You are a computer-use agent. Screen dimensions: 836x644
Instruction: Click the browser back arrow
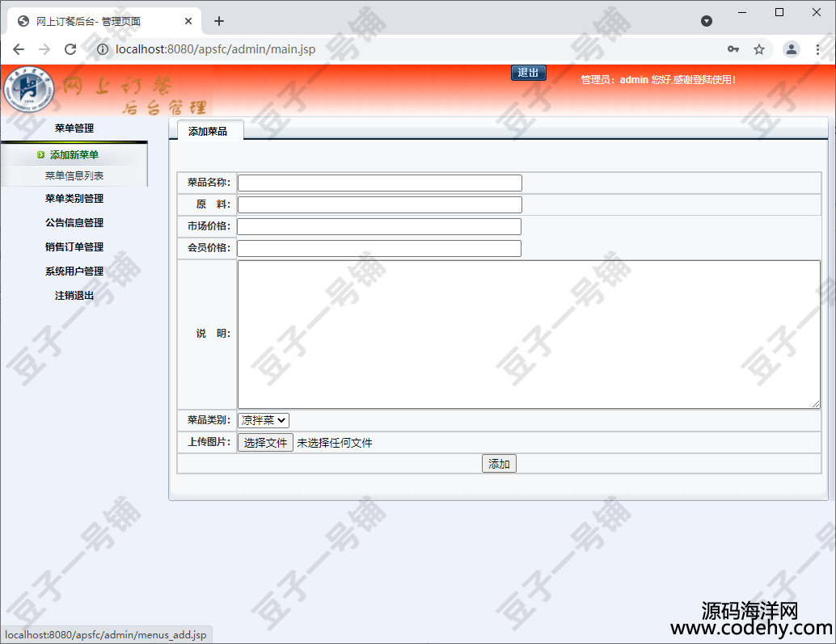[19, 49]
